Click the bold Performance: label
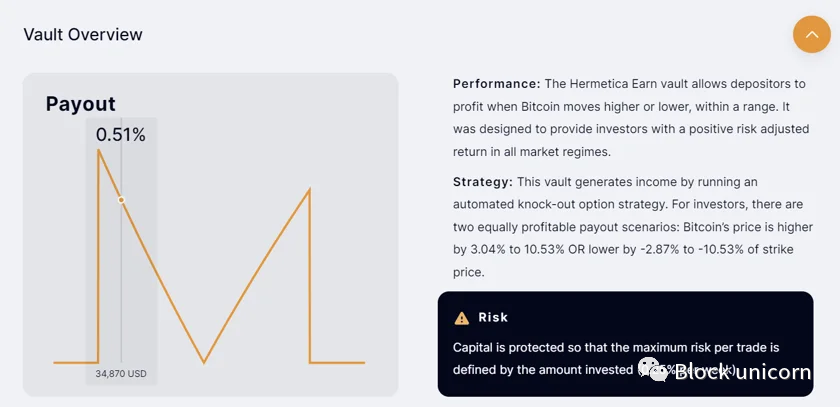 tap(496, 84)
